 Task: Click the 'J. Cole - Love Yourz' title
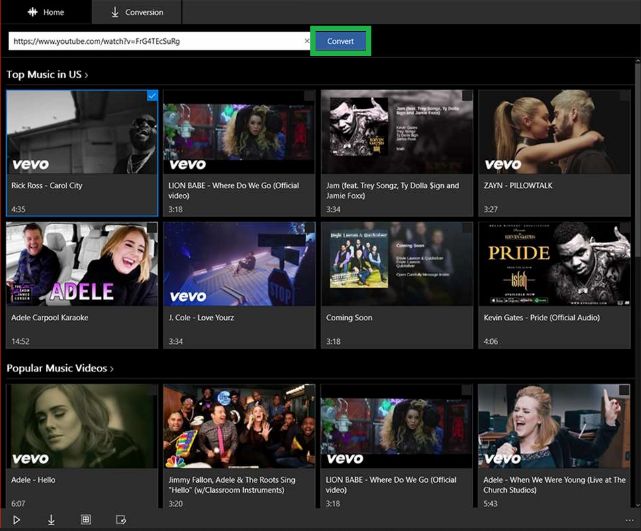point(201,317)
